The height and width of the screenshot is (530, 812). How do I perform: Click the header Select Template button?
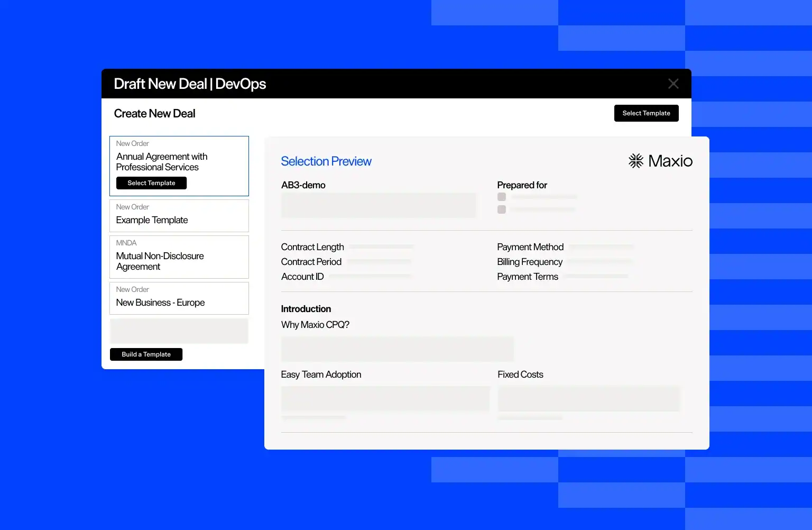[x=646, y=113]
